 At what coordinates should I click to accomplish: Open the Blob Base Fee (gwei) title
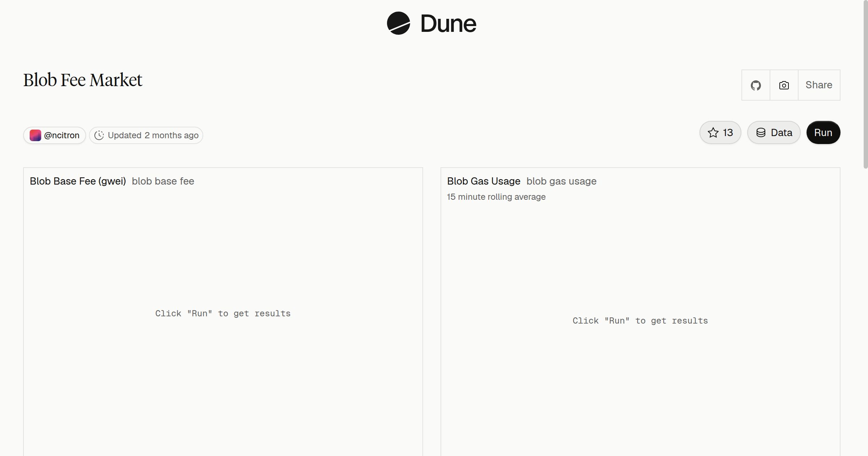(78, 181)
